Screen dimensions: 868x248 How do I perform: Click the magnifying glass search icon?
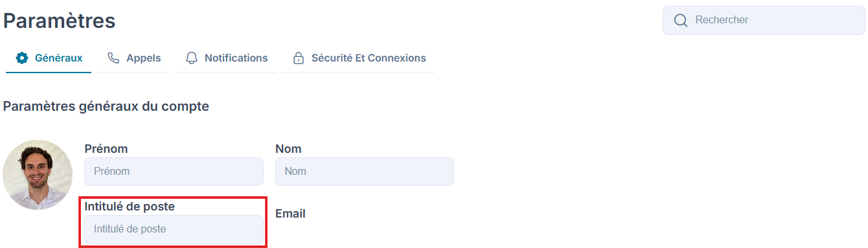point(681,21)
